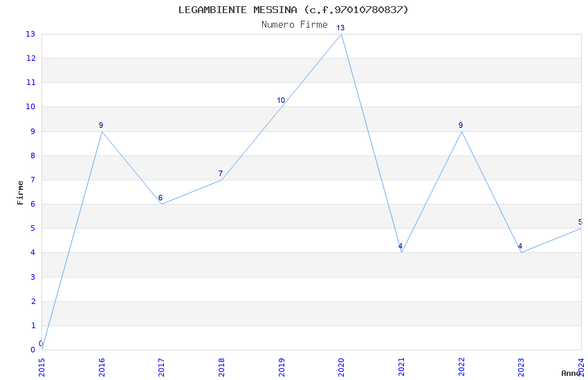Click the y-axis tick value 3
Image resolution: width=588 pixels, height=380 pixels.
33,277
